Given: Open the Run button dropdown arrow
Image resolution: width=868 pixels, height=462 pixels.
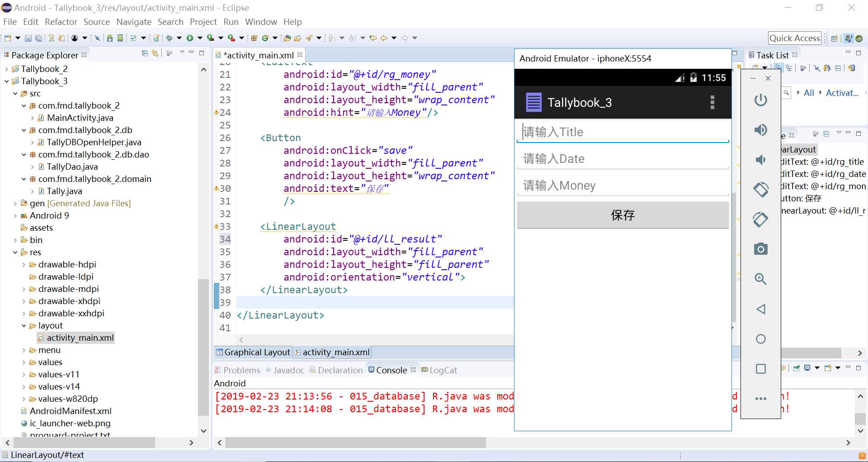Looking at the screenshot, I should click(x=200, y=38).
